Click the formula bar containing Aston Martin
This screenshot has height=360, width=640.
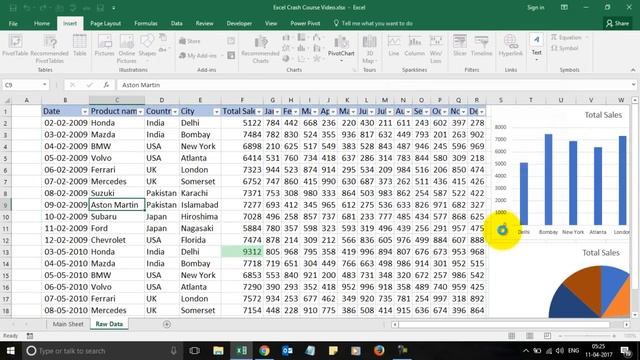(x=373, y=85)
